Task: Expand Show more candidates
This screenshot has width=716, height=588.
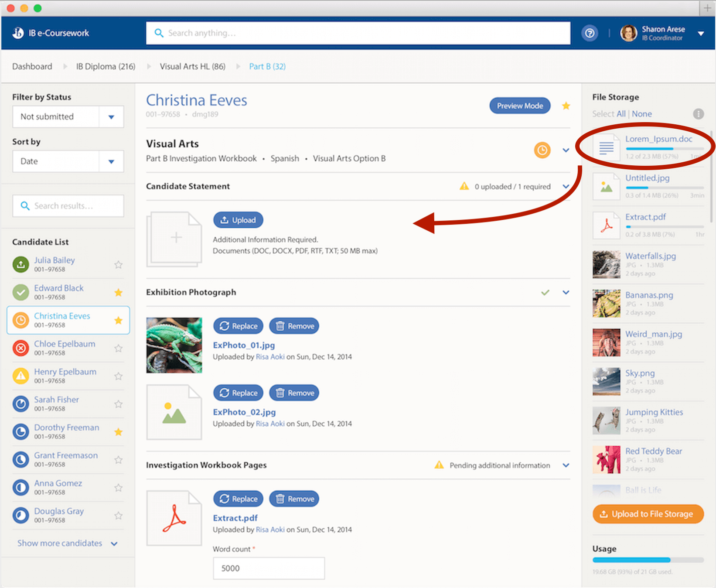Action: [68, 544]
